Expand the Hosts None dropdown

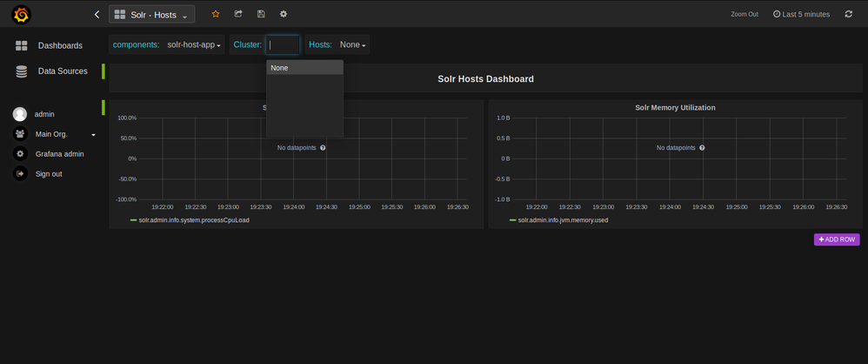(x=352, y=45)
